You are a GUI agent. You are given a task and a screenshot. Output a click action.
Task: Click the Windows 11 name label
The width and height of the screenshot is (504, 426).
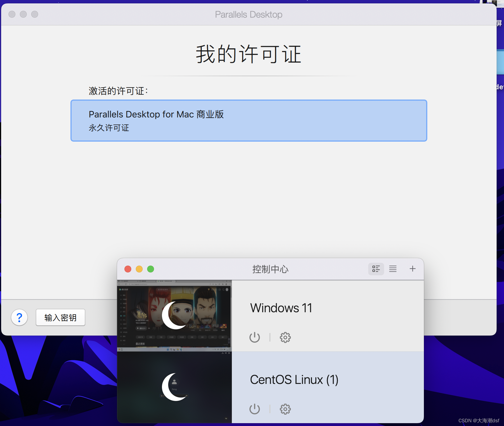[x=281, y=308]
